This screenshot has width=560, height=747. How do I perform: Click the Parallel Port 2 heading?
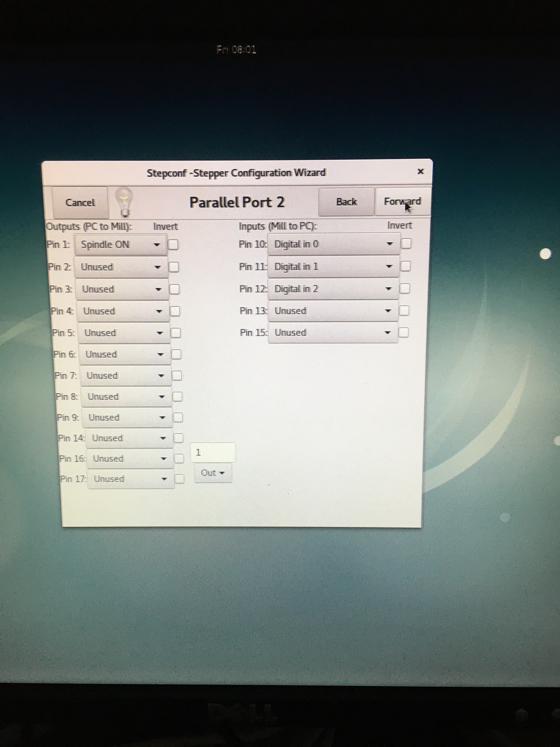click(237, 202)
